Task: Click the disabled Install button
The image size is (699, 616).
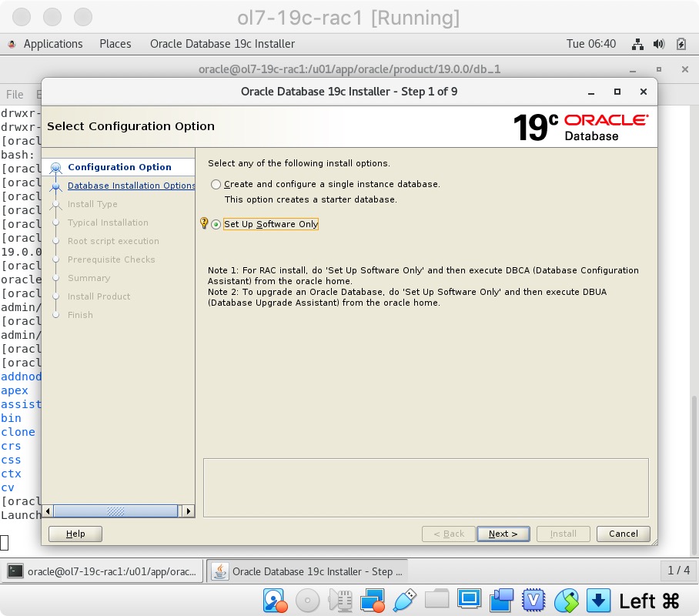Action: coord(563,534)
